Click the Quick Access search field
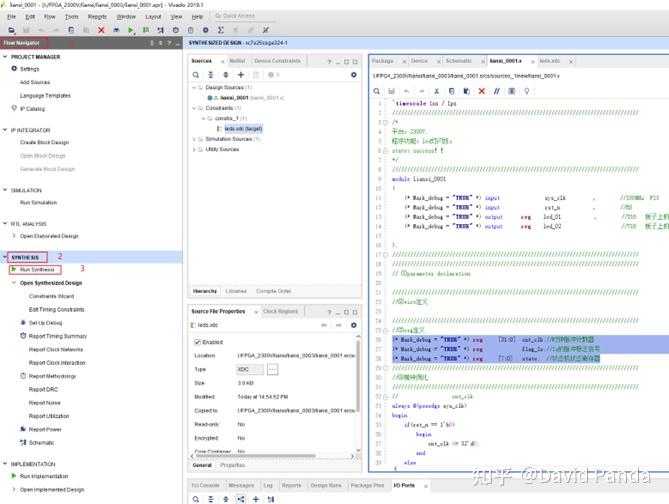The width and height of the screenshot is (669, 504). click(x=241, y=17)
